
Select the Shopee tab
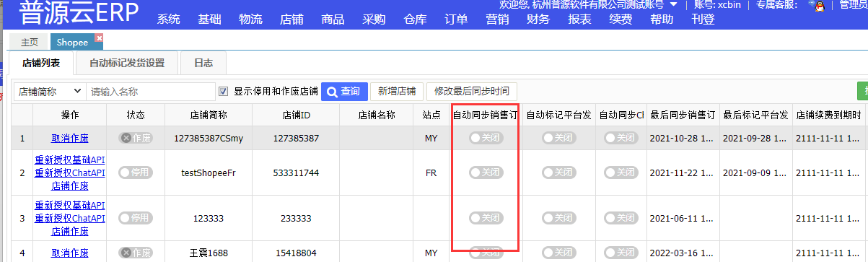point(73,42)
